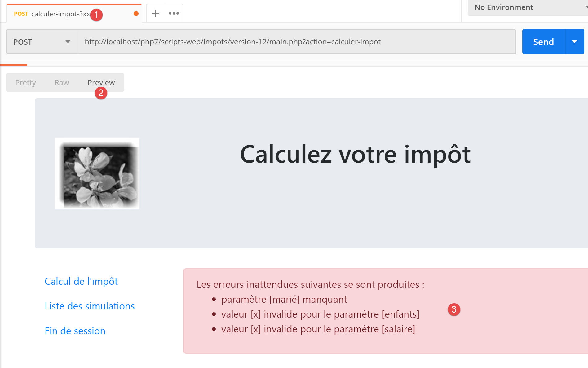
Task: Open the No Environment selector
Action: point(527,7)
